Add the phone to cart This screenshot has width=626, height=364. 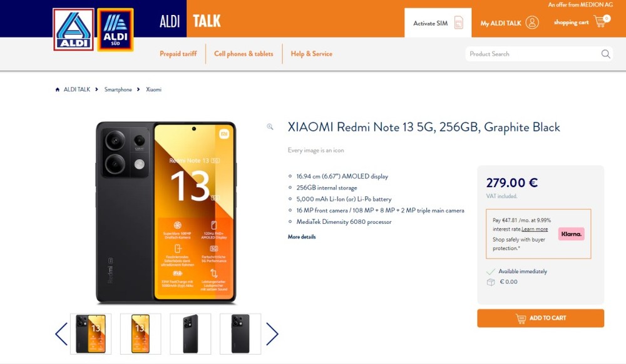pos(541,318)
